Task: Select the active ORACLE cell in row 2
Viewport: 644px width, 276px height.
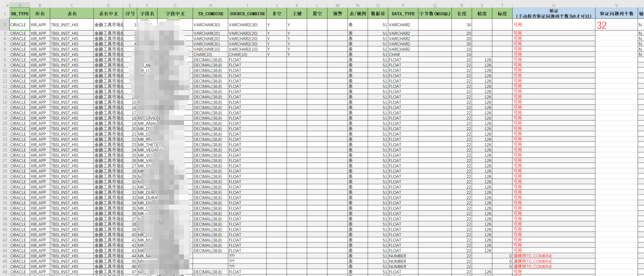Action: coord(20,25)
